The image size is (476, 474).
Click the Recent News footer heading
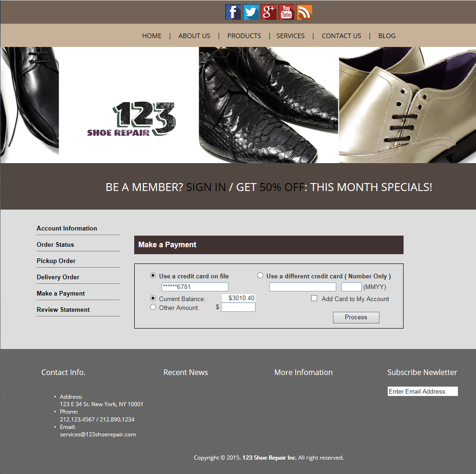click(186, 373)
